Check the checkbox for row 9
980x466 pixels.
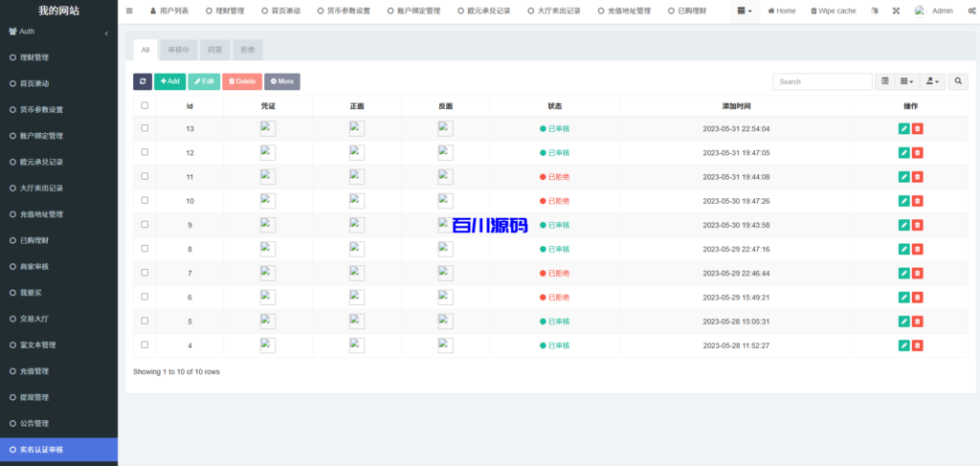145,224
